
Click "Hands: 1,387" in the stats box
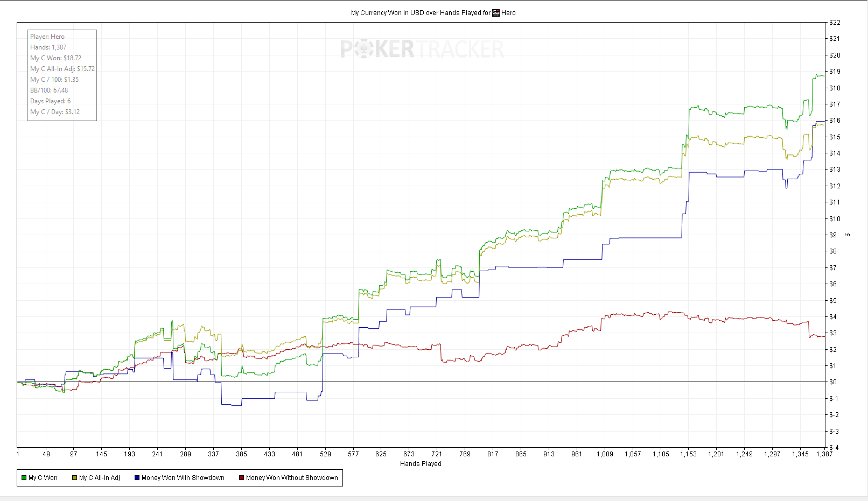click(x=48, y=47)
